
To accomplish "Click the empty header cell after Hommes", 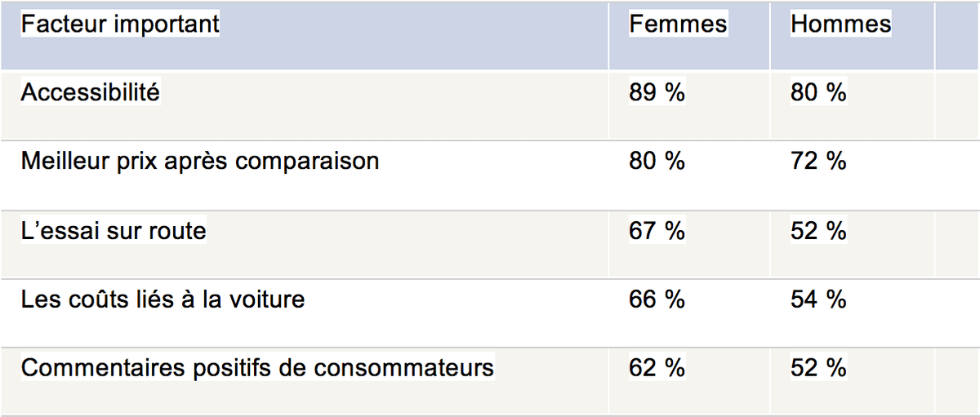I will click(x=957, y=35).
